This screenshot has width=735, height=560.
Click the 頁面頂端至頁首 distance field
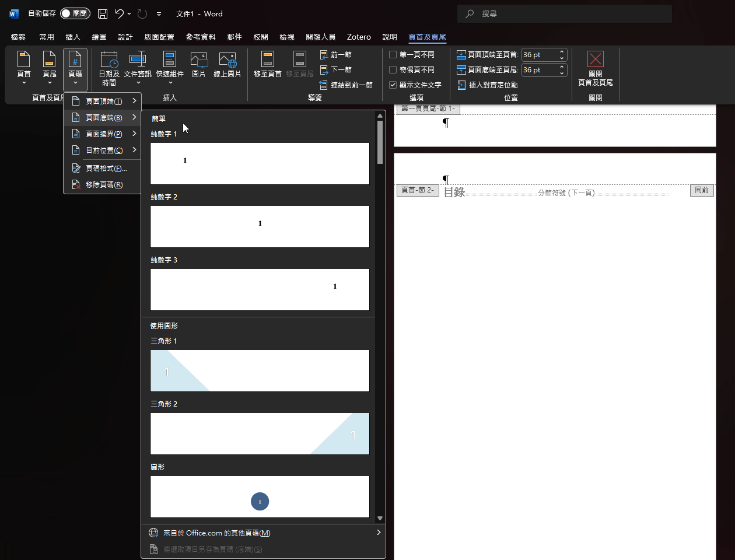(540, 55)
